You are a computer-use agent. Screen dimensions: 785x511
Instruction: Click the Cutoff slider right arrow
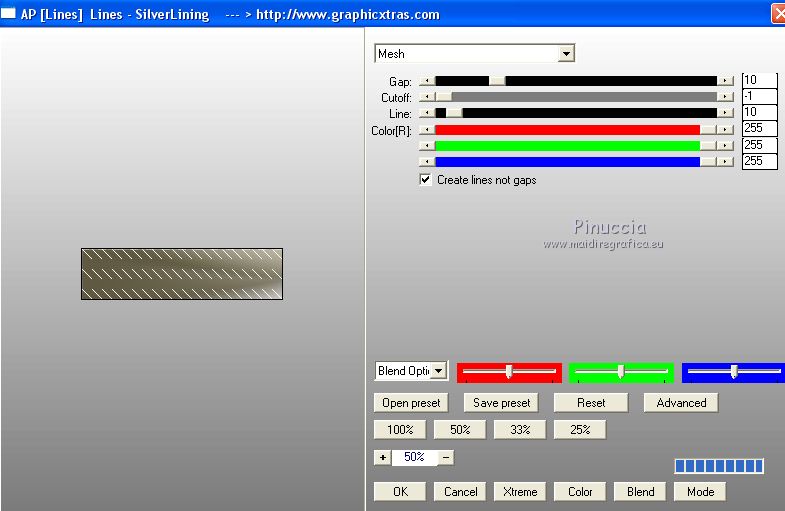(725, 97)
